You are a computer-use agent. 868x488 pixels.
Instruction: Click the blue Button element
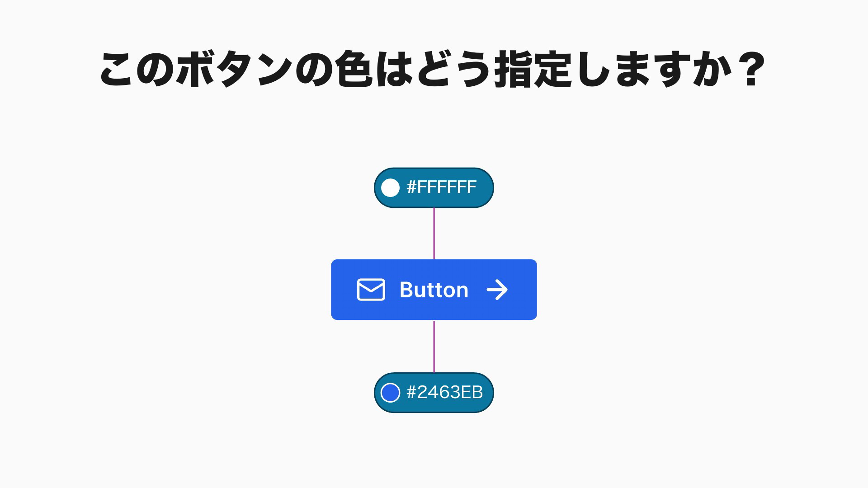(x=434, y=290)
